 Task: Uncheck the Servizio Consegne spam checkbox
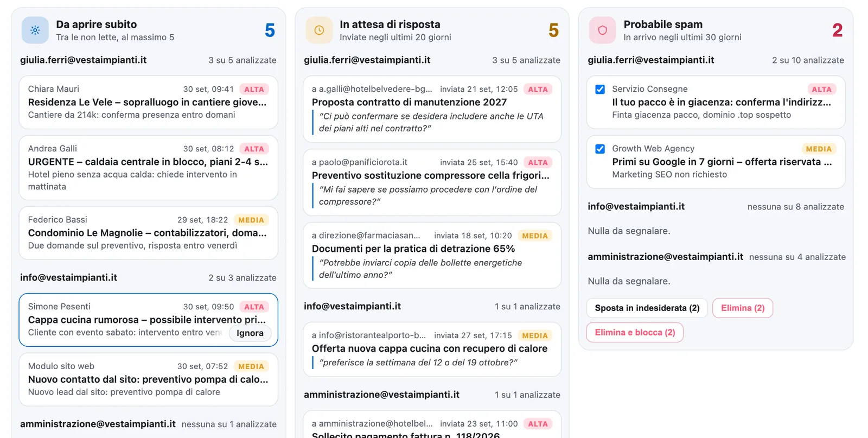[600, 90]
